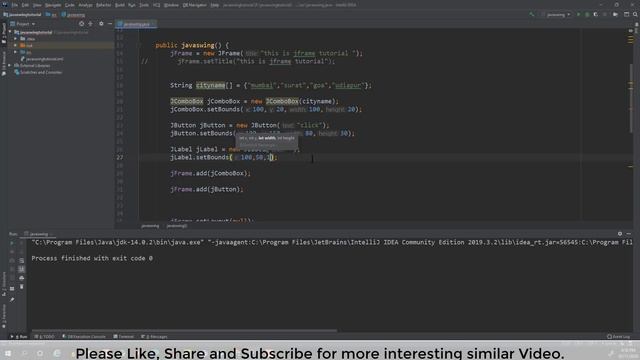Open the Analyze menu
Screen dimensions: 640x360
coord(85,5)
